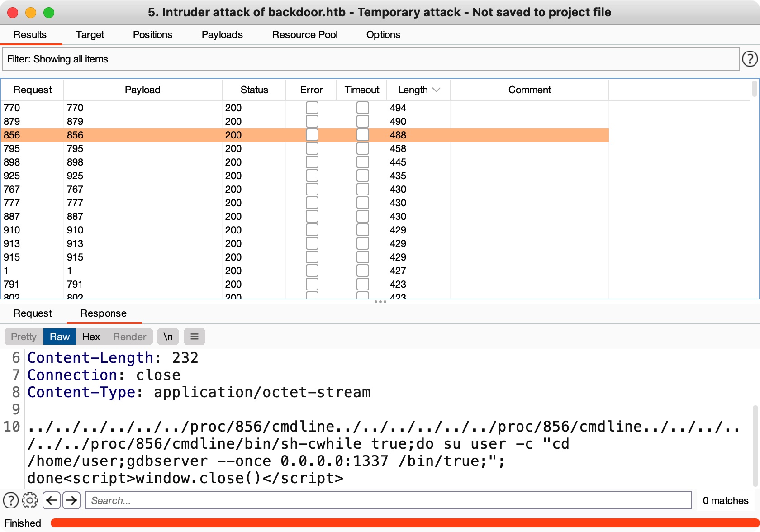The height and width of the screenshot is (532, 760).
Task: Toggle the Error checkbox for request 795
Action: [x=312, y=148]
